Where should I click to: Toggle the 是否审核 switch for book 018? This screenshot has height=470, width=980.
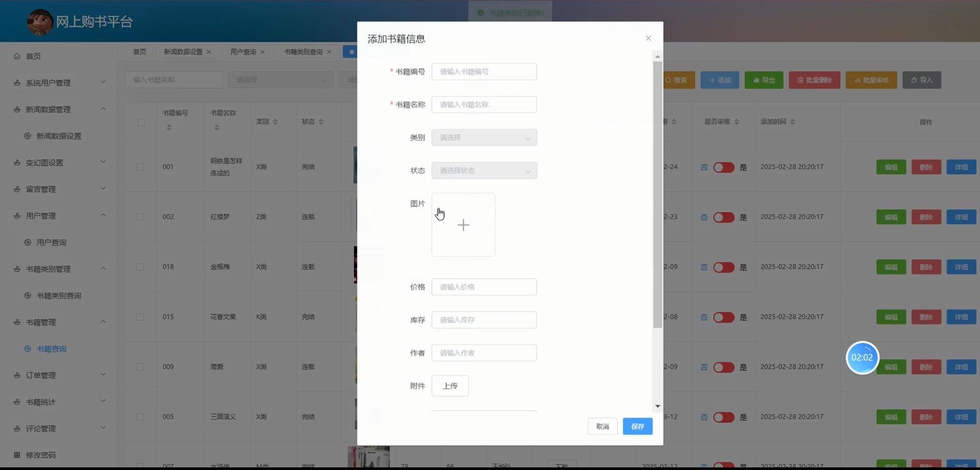723,267
